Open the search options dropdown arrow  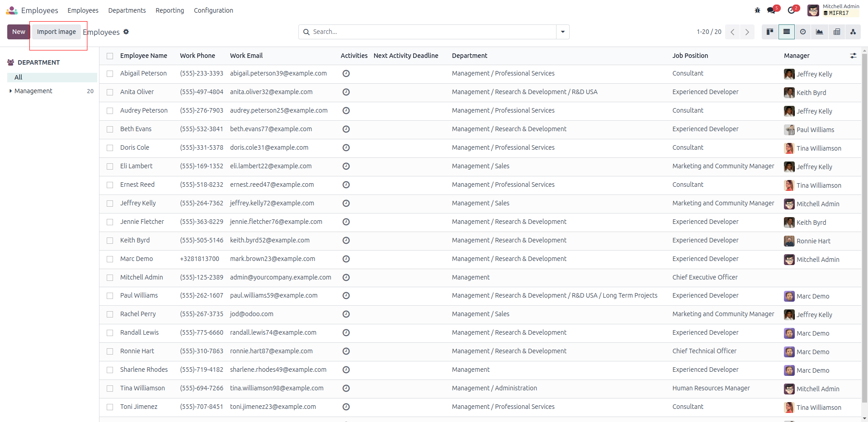(x=563, y=32)
